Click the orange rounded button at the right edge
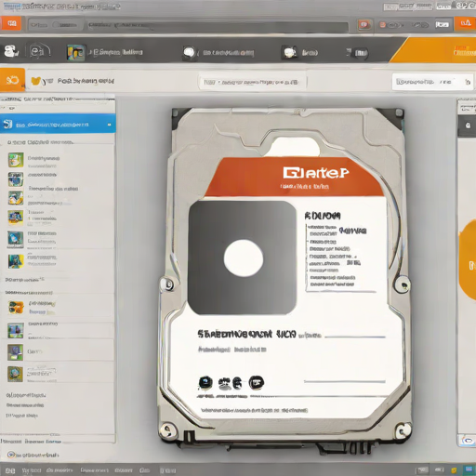The image size is (476, 476). pyautogui.click(x=468, y=260)
